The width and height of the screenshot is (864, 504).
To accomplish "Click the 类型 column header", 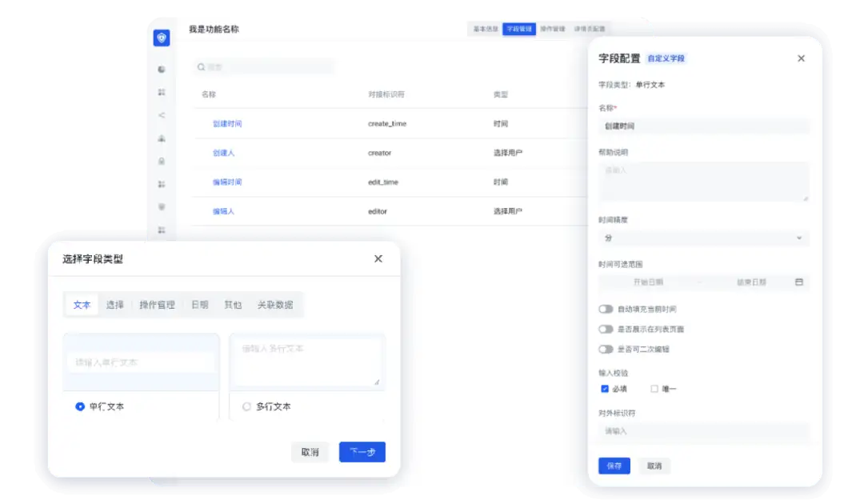I will click(x=500, y=94).
